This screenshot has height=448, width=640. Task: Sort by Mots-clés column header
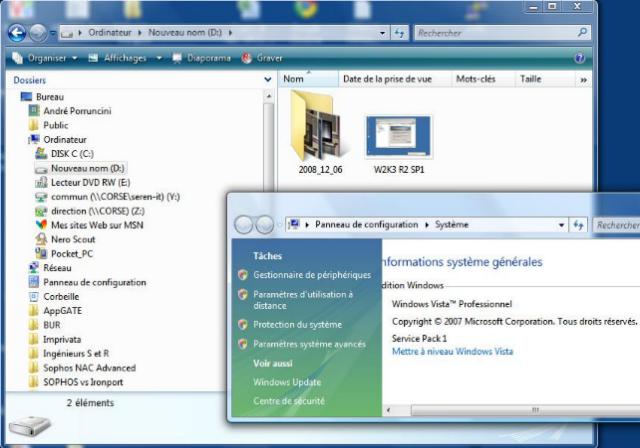point(483,79)
